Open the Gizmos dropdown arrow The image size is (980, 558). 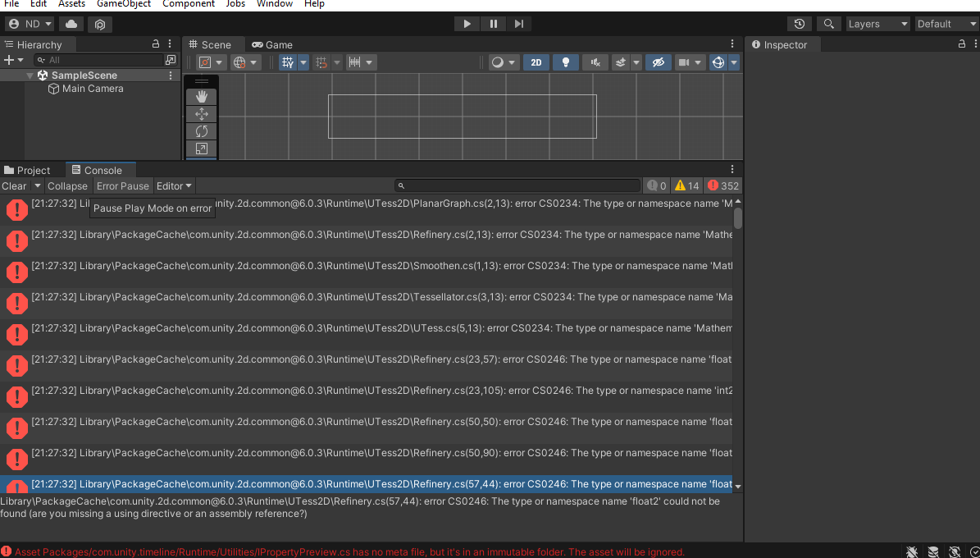(x=734, y=62)
